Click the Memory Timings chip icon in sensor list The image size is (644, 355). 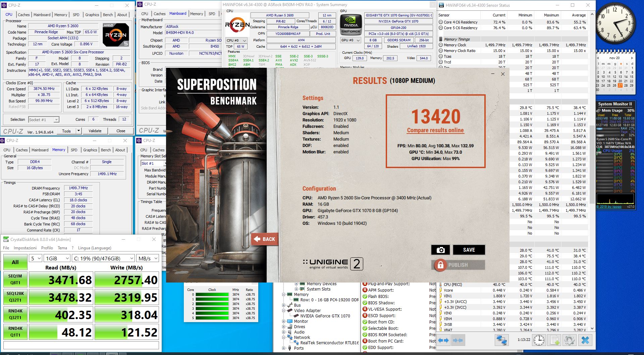pos(441,39)
